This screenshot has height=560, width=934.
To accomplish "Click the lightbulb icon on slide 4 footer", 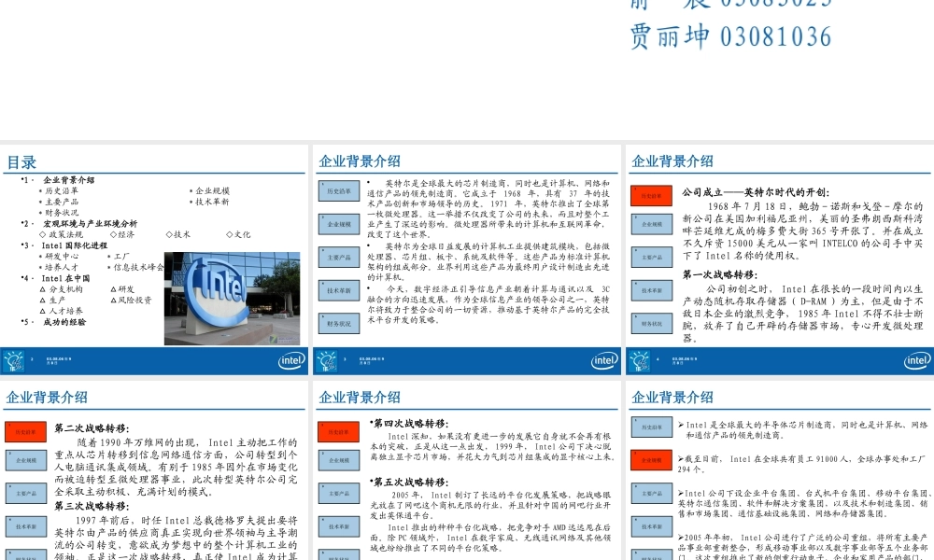I will 639,361.
